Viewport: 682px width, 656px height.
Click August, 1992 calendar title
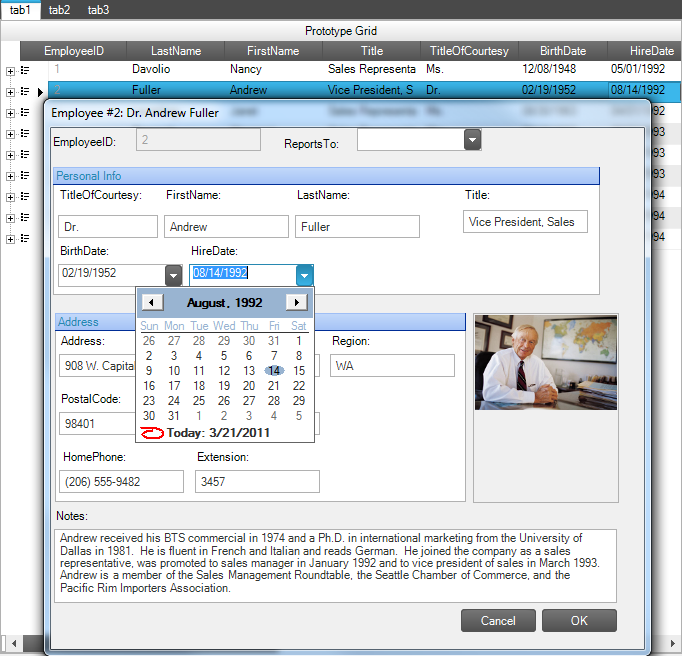point(224,303)
